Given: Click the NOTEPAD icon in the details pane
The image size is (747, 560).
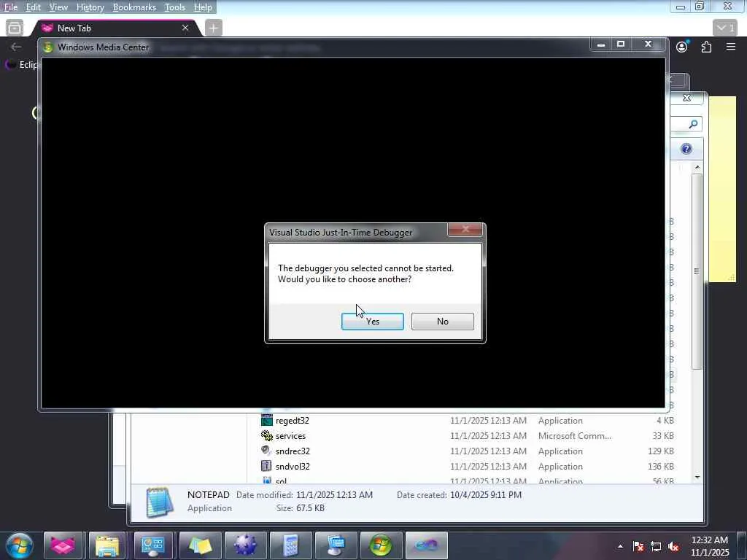Looking at the screenshot, I should pyautogui.click(x=159, y=502).
